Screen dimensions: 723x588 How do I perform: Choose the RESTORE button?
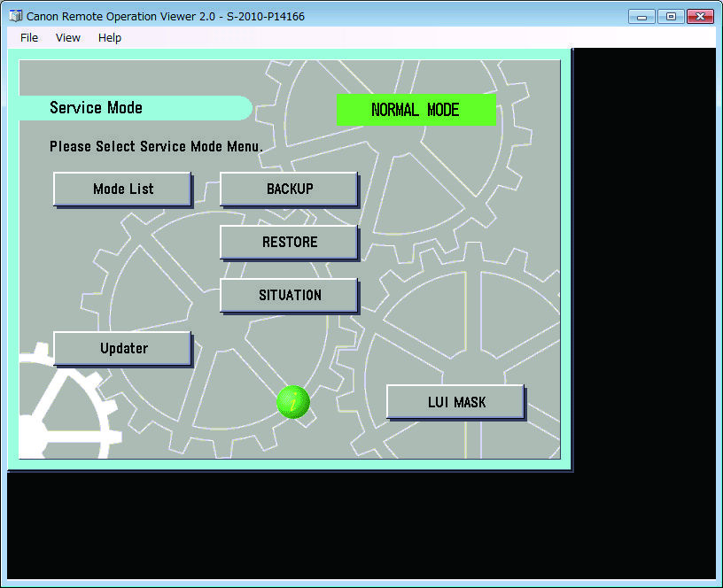pyautogui.click(x=290, y=243)
